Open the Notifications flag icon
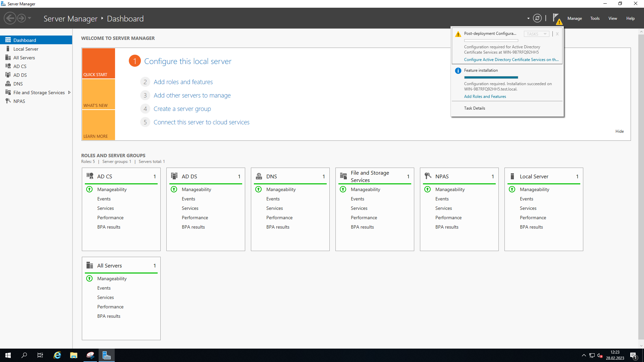 click(x=557, y=19)
